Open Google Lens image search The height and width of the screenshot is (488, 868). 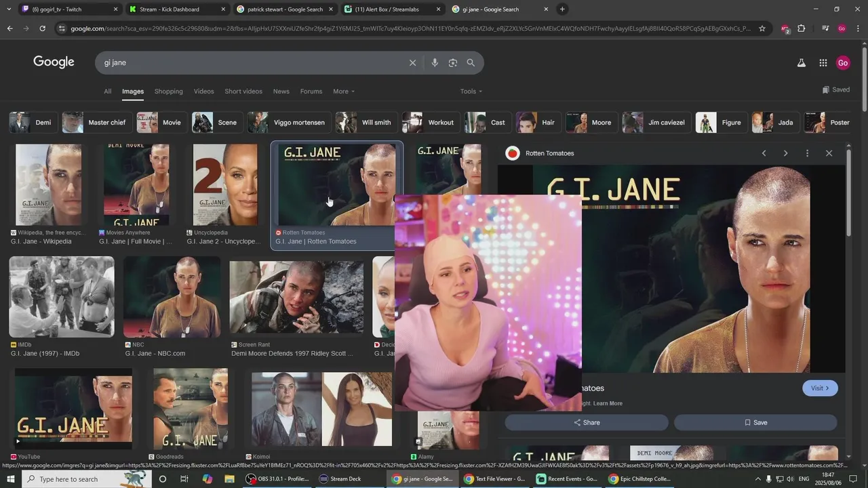pos(453,62)
